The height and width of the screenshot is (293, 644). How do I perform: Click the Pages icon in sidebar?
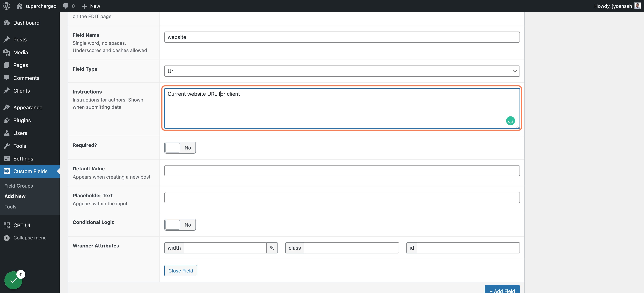7,65
